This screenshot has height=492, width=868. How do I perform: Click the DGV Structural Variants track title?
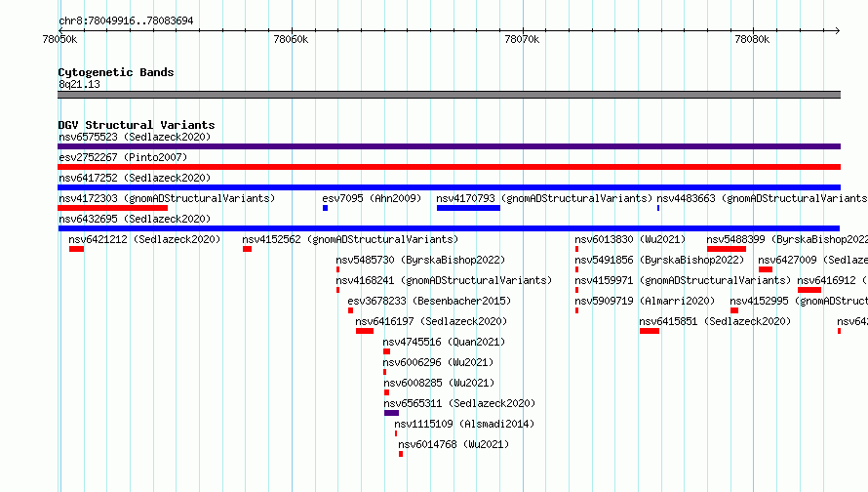point(137,125)
